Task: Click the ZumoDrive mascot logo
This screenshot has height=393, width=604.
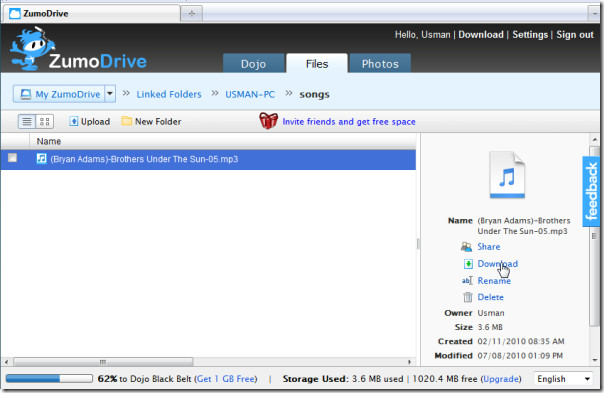Action: 32,49
